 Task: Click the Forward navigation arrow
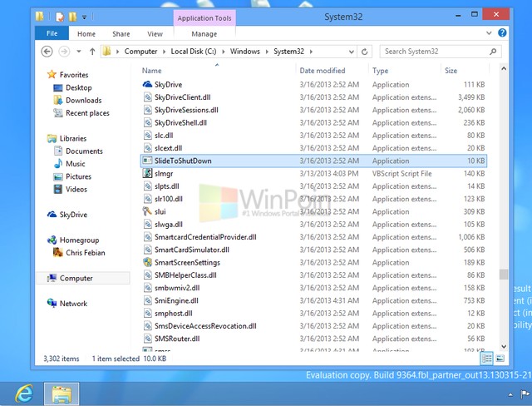[x=64, y=52]
